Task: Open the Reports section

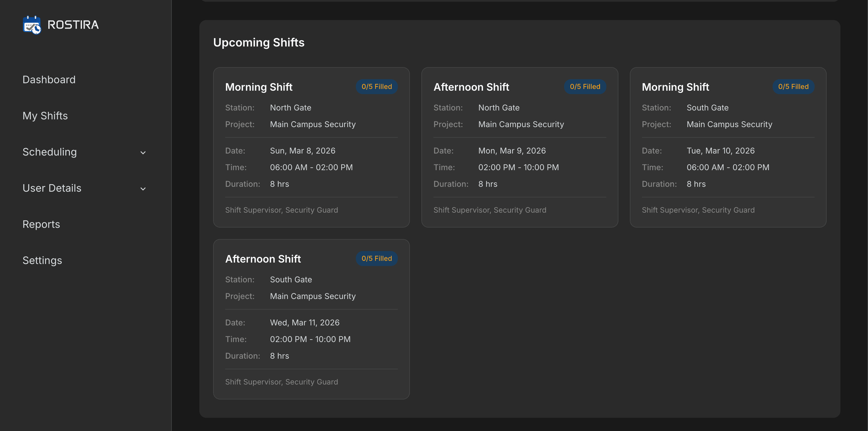Action: click(x=41, y=224)
